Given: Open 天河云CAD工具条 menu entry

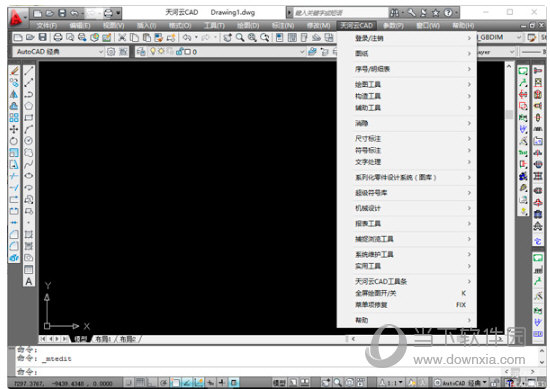Looking at the screenshot, I should click(x=407, y=281).
